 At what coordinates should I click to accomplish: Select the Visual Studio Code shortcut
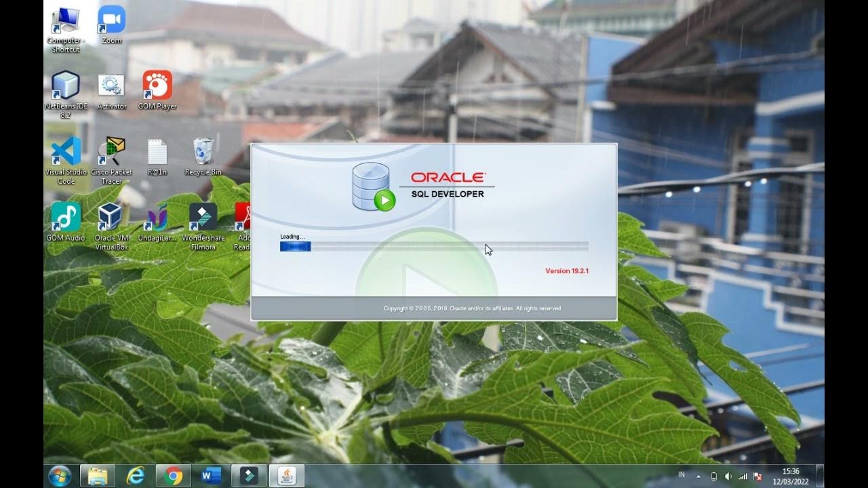click(66, 161)
